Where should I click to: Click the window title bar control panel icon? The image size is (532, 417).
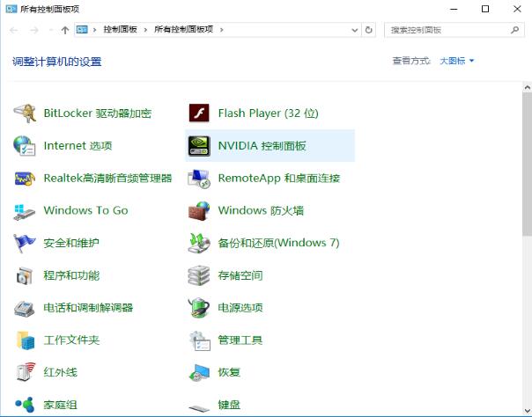[x=11, y=9]
